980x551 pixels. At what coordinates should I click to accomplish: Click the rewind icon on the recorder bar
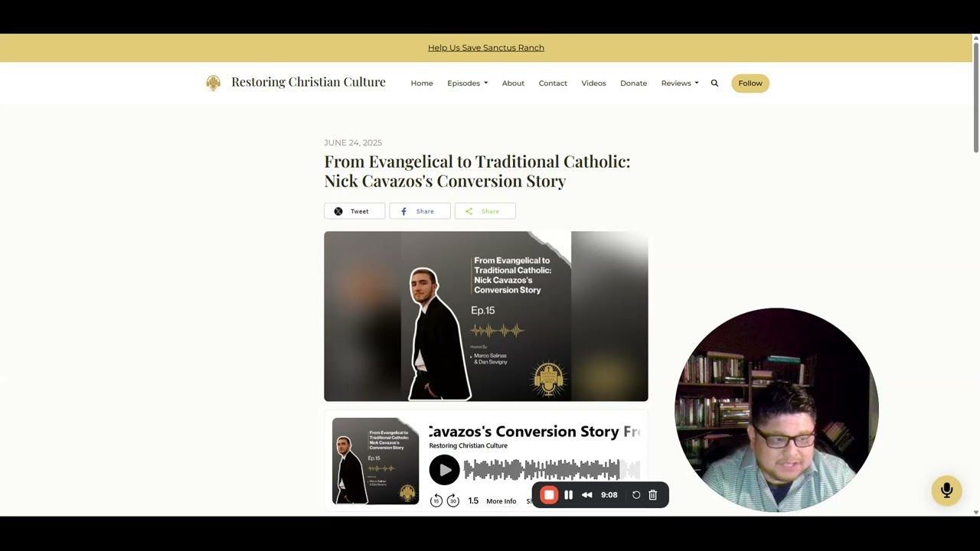587,495
